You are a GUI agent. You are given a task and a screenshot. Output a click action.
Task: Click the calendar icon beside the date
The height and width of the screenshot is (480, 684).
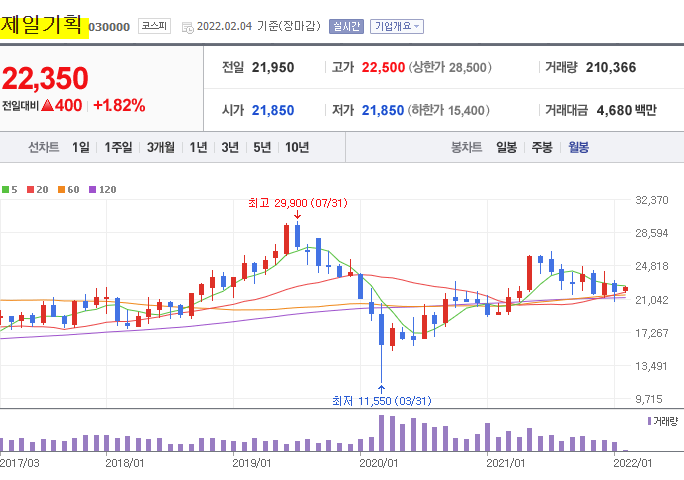point(188,27)
